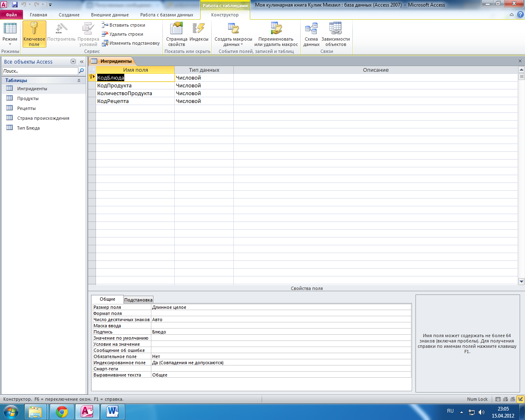Screen dimensions: 525x420
Task: Select Страна происхождения table
Action: pos(43,118)
